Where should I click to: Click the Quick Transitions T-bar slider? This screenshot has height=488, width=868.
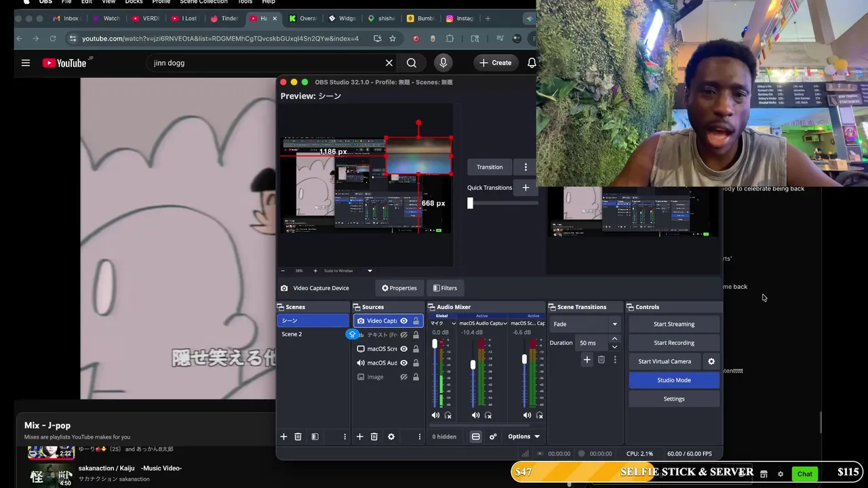click(470, 203)
